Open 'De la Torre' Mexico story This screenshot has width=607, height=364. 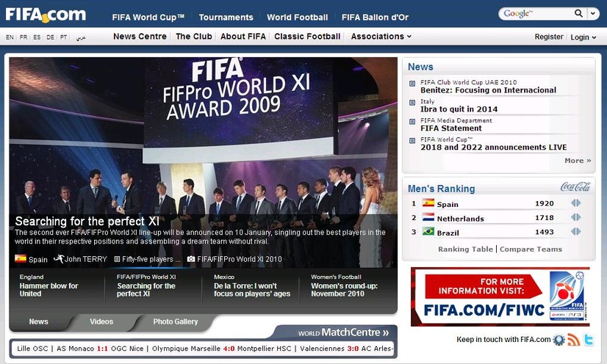252,289
